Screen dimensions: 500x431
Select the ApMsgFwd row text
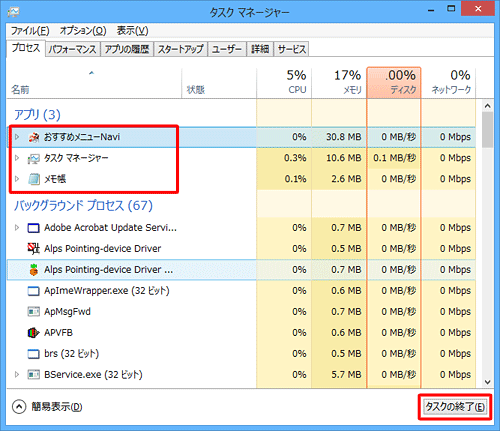point(67,312)
